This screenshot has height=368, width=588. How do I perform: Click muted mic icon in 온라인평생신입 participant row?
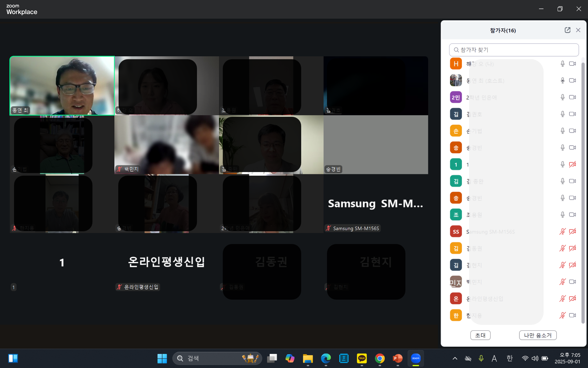[562, 299]
